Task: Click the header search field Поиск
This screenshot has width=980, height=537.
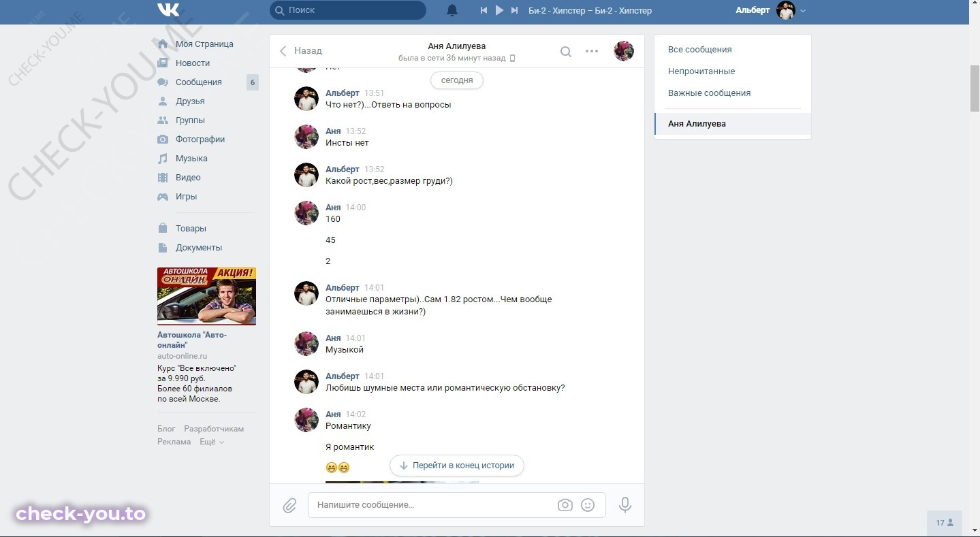Action: (348, 10)
